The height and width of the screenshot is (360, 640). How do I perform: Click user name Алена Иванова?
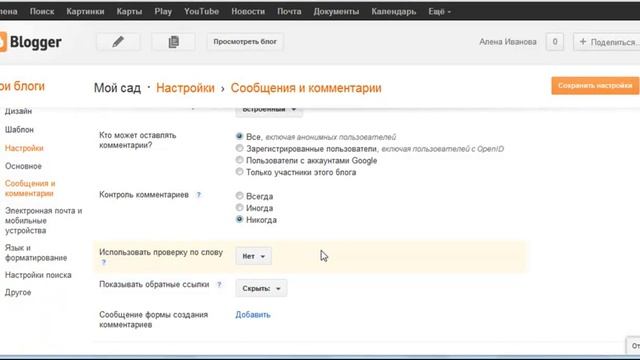(508, 42)
